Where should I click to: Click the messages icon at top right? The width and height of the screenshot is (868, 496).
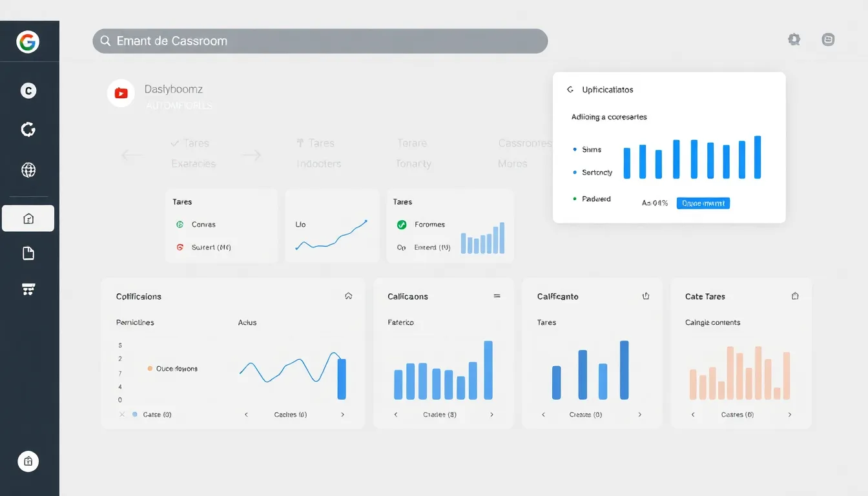pyautogui.click(x=828, y=39)
